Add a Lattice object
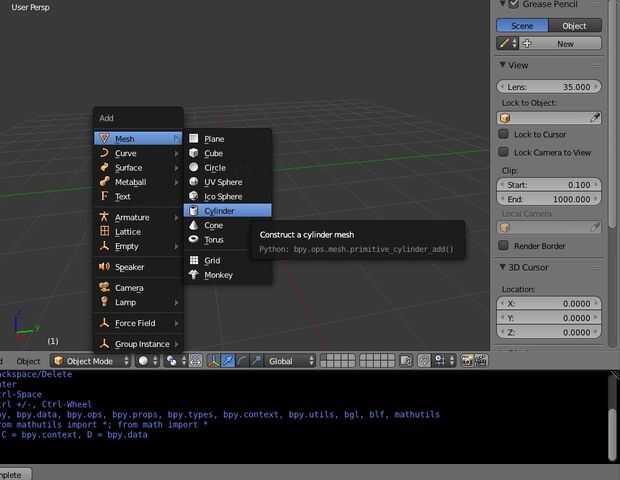 [x=138, y=232]
